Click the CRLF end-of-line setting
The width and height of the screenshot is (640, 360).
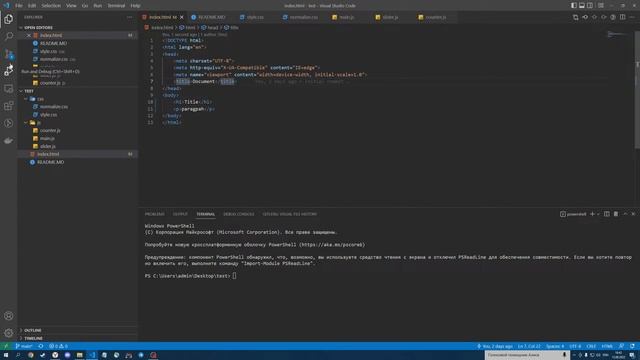click(591, 346)
